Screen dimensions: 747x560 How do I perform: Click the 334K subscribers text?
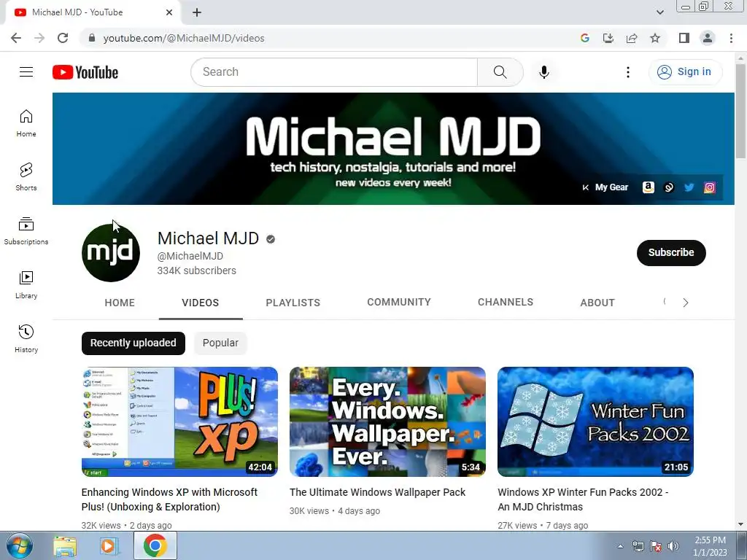click(x=197, y=271)
